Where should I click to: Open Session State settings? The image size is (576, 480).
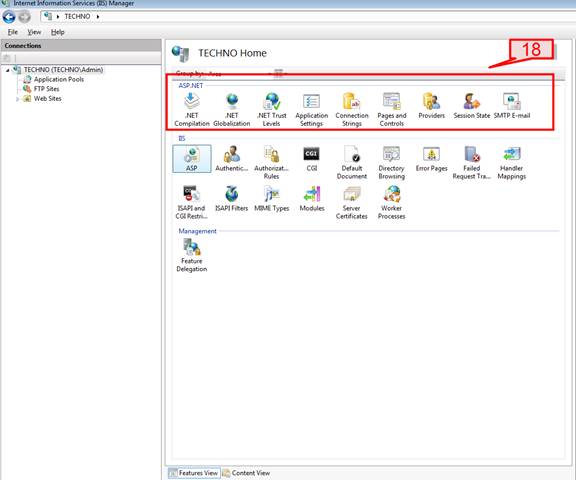(x=472, y=106)
